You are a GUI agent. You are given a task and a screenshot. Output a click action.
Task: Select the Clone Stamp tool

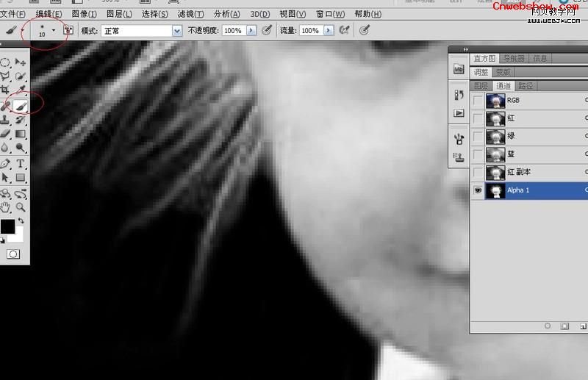click(x=5, y=120)
